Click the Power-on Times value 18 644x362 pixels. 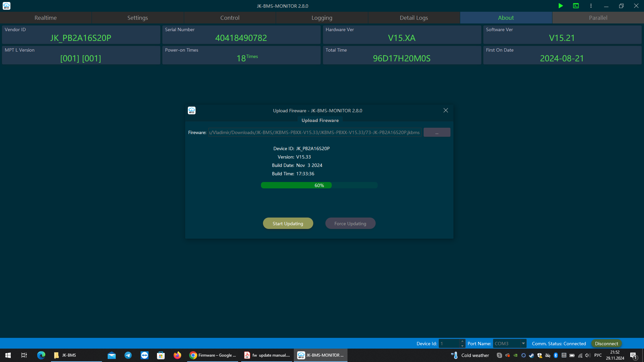[x=241, y=58]
